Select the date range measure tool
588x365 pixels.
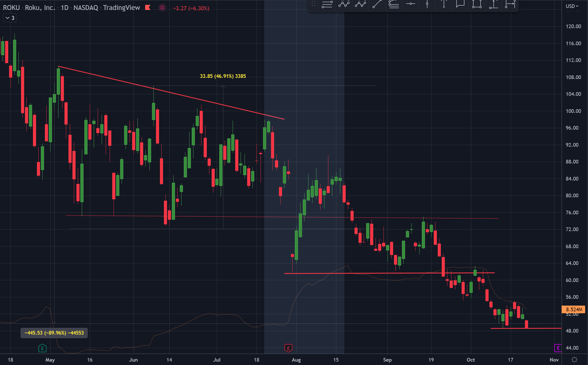coord(510,4)
